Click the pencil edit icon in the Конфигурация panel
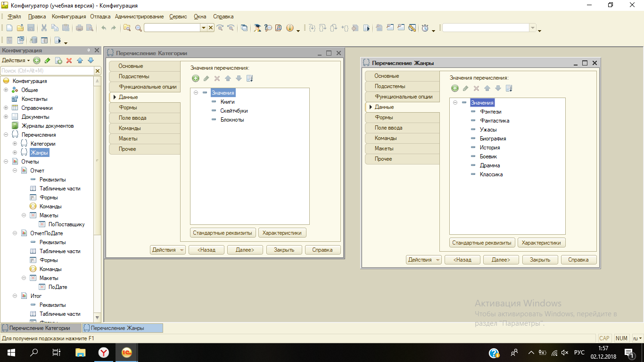The height and width of the screenshot is (362, 644). point(47,60)
